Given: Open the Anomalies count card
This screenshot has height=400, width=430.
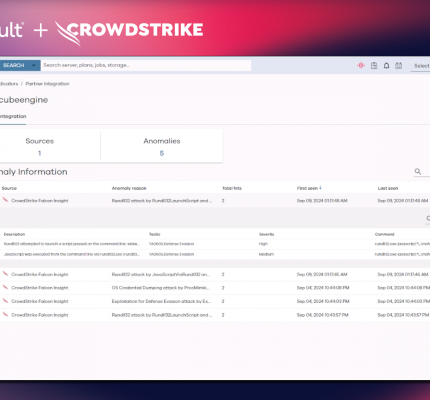Looking at the screenshot, I should pos(162,147).
